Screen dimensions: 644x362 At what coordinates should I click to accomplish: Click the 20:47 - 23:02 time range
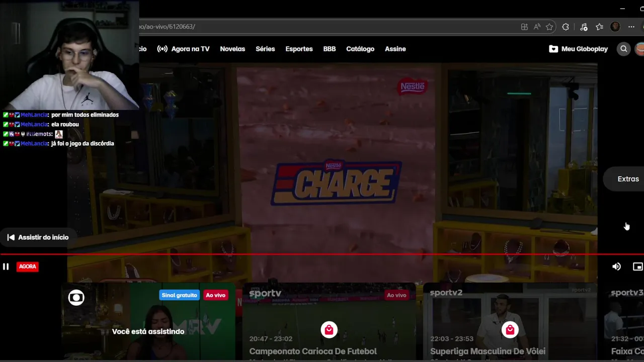271,339
